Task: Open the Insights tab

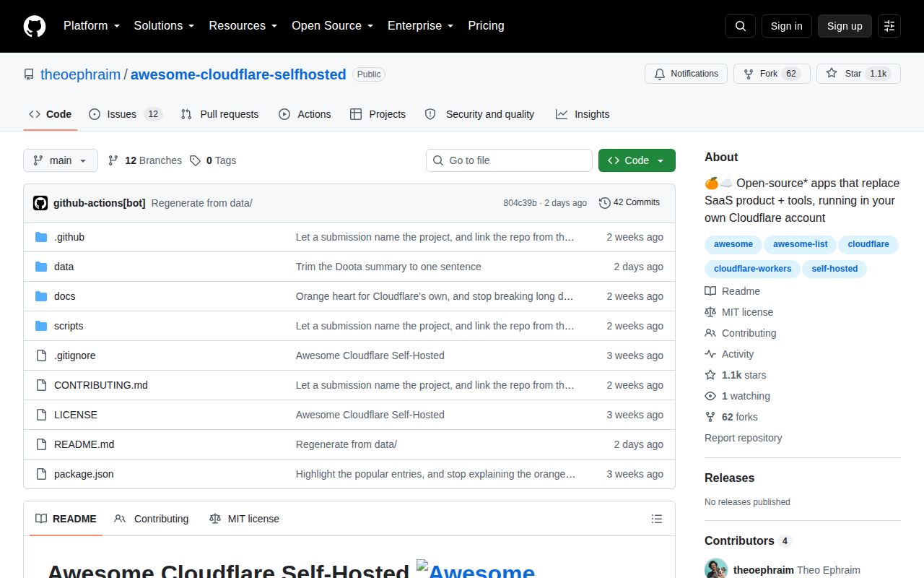Action: [583, 114]
